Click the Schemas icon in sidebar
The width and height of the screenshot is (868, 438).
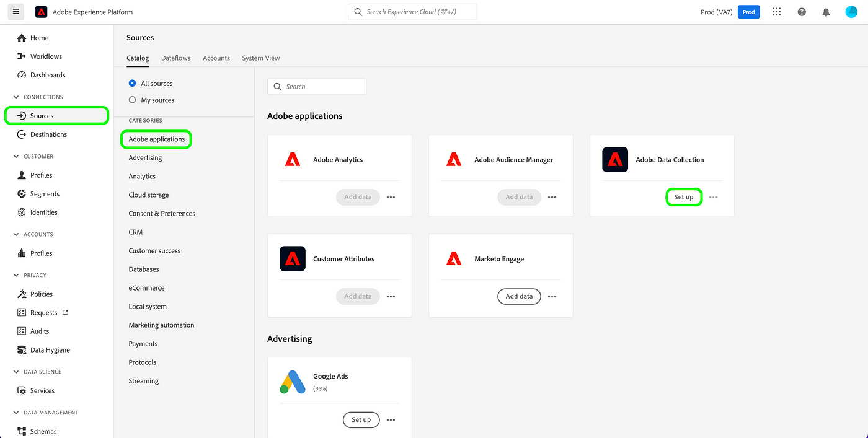point(22,432)
